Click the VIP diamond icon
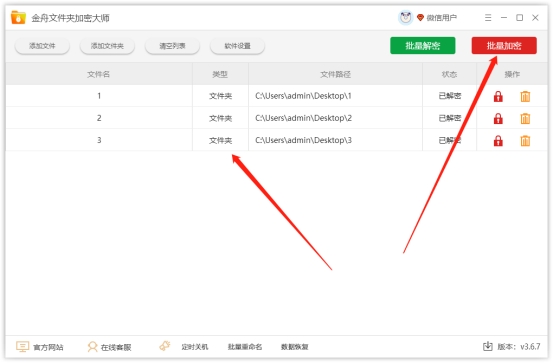553x364 pixels. pyautogui.click(x=420, y=17)
